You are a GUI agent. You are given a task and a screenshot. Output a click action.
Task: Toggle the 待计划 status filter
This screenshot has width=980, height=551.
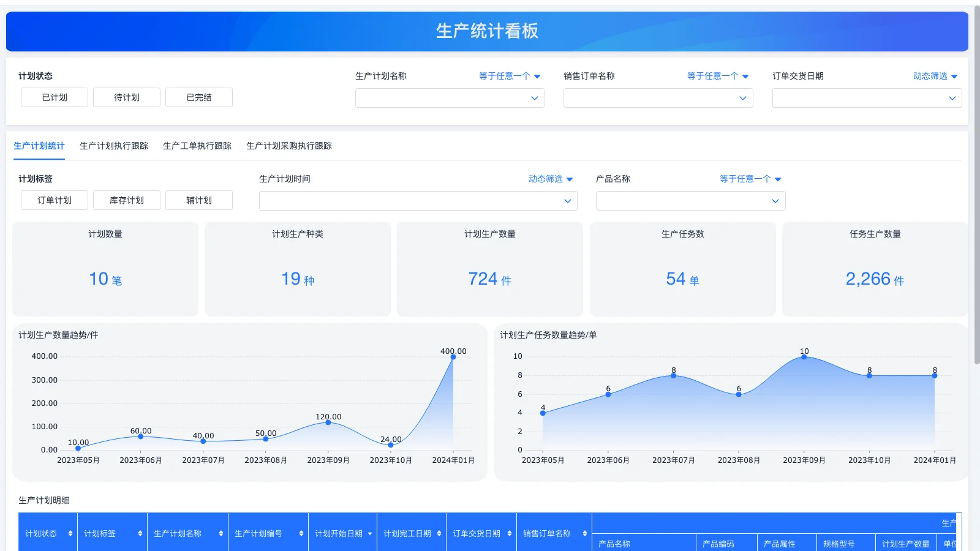click(126, 97)
